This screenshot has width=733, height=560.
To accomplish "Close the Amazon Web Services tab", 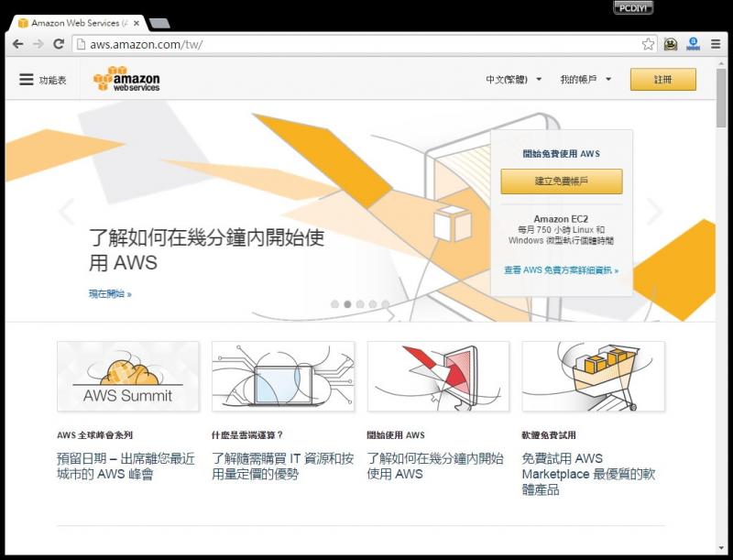I will [137, 23].
